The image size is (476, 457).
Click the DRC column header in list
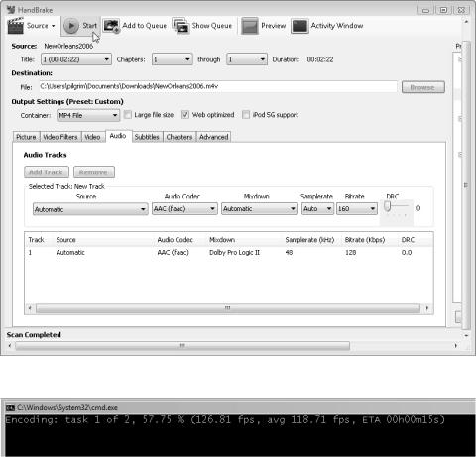coord(408,240)
